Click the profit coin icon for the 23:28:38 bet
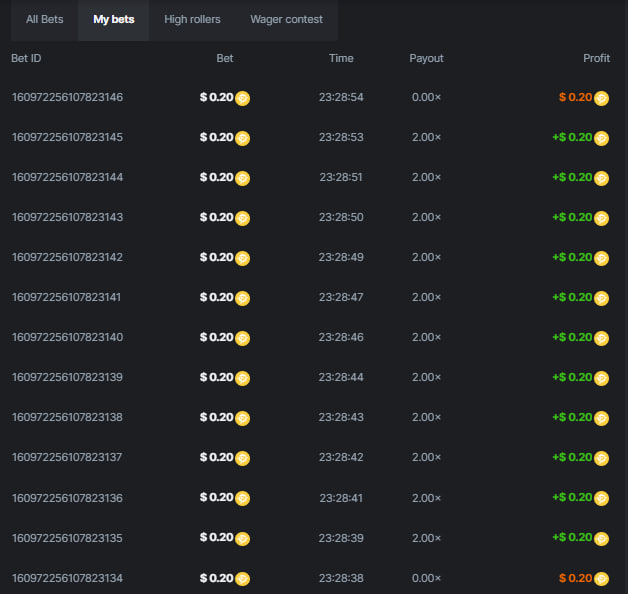The width and height of the screenshot is (628, 594). (601, 578)
